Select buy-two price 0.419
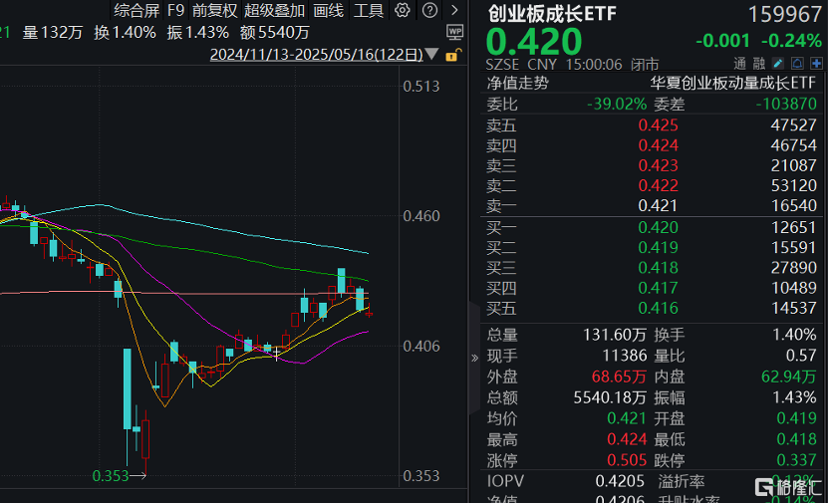 [658, 248]
